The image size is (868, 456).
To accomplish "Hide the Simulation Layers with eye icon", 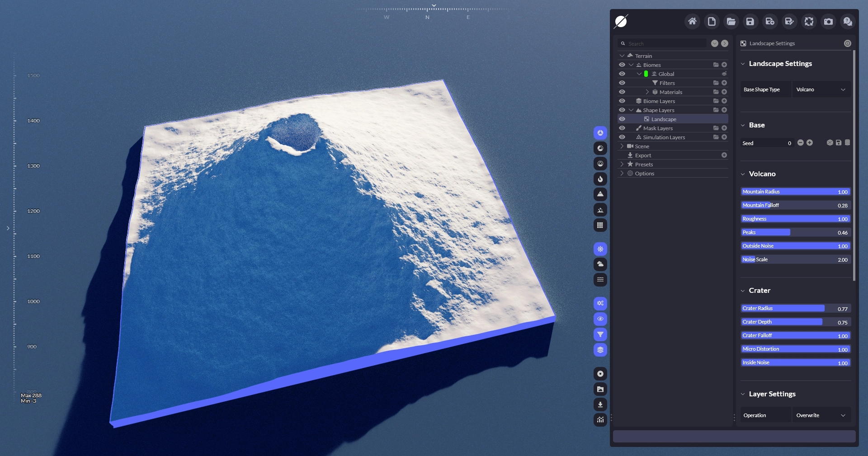I will (x=622, y=137).
